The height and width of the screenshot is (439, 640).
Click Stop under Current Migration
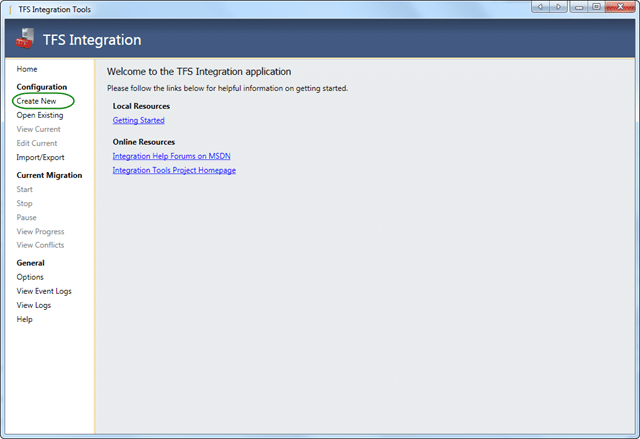pyautogui.click(x=24, y=203)
